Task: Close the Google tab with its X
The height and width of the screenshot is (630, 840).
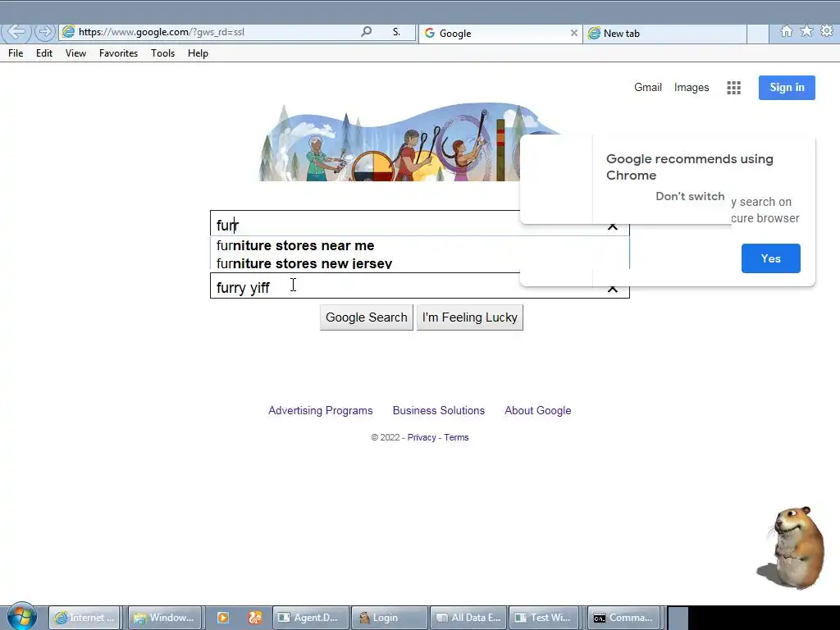Action: (573, 33)
